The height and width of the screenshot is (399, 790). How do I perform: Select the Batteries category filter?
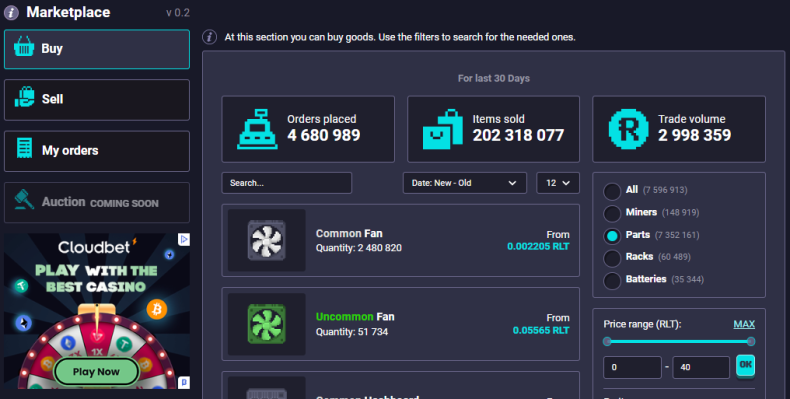click(612, 281)
